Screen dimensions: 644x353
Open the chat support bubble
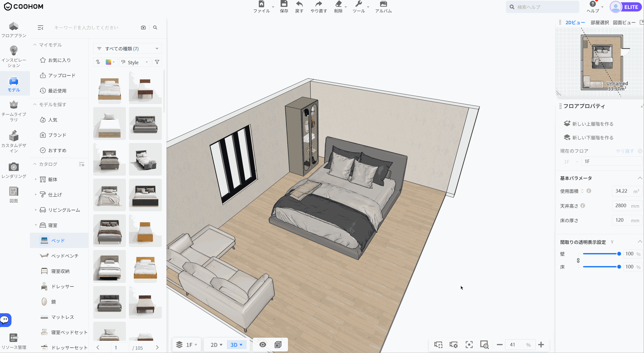5,320
